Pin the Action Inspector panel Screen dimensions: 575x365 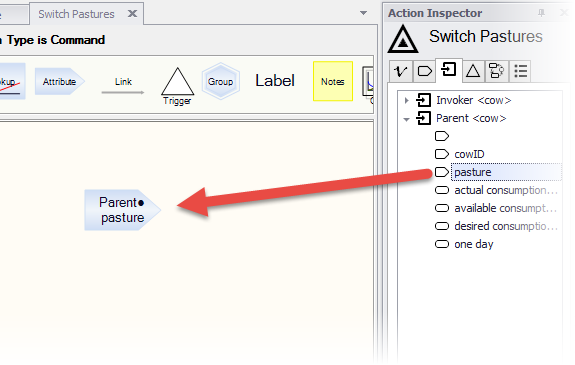pos(541,13)
